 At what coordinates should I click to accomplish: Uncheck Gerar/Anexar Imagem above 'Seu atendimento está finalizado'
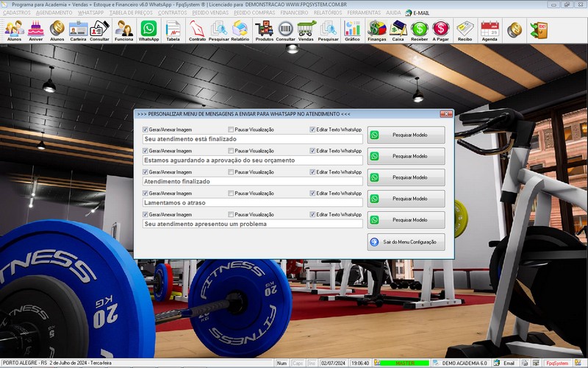coord(145,130)
